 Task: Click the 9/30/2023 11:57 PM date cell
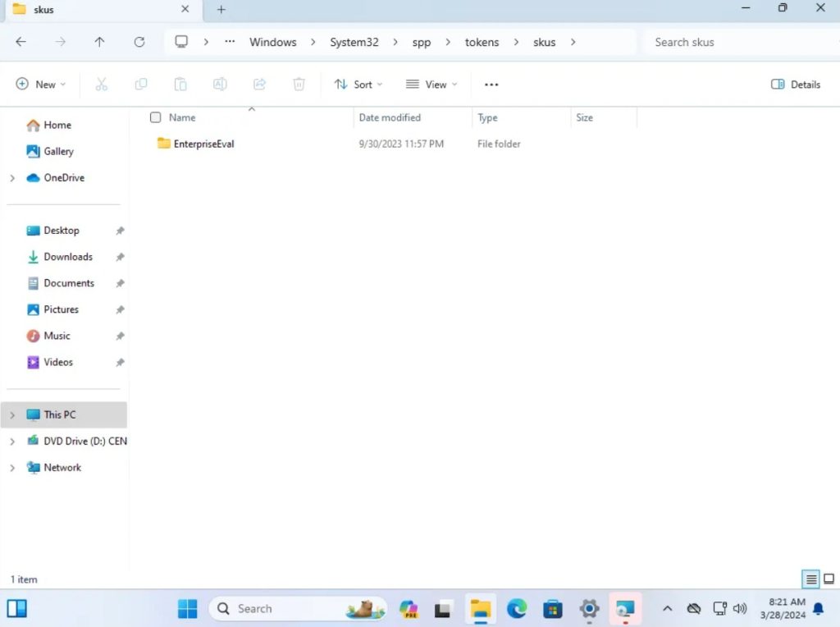point(401,144)
